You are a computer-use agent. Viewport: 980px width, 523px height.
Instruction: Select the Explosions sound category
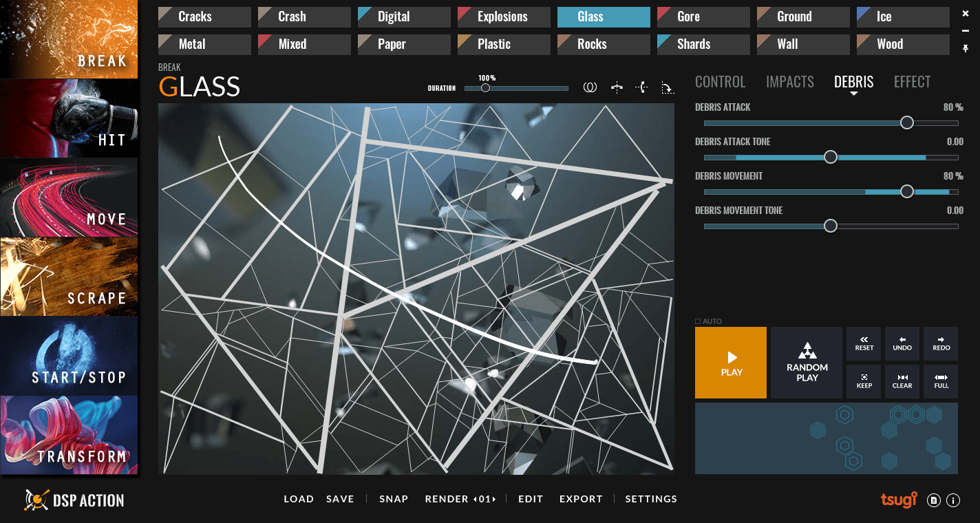[x=503, y=17]
